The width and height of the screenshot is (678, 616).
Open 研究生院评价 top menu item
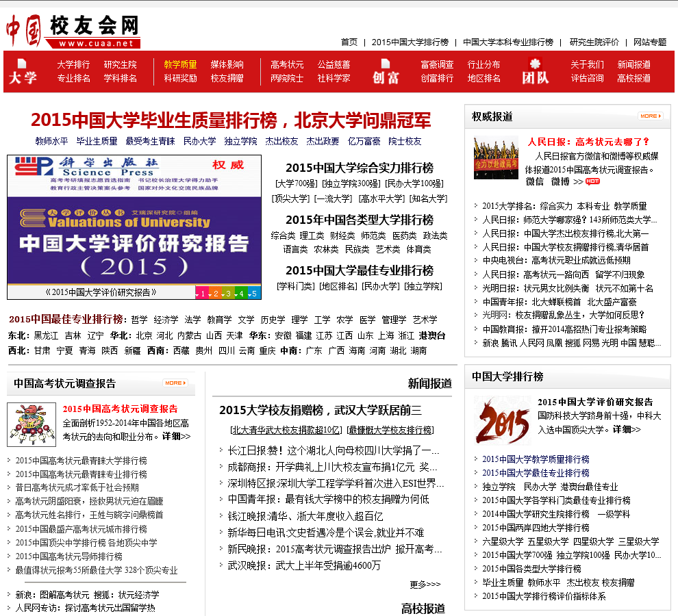594,42
